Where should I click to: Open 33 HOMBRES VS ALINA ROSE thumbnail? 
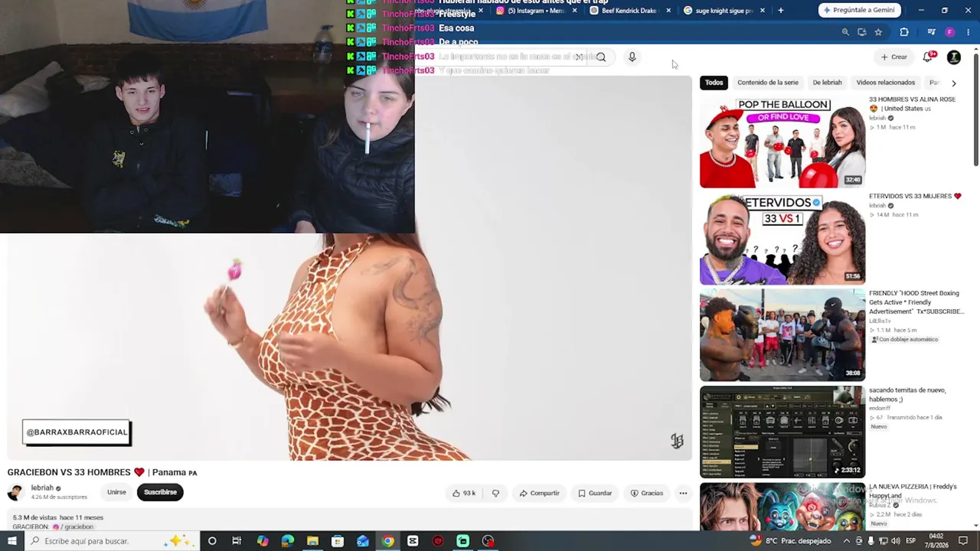point(782,142)
